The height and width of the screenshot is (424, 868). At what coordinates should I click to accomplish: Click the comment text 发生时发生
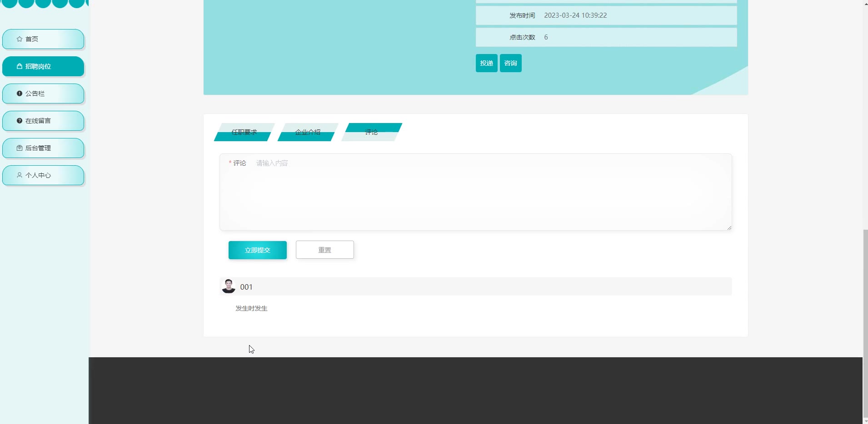point(251,309)
